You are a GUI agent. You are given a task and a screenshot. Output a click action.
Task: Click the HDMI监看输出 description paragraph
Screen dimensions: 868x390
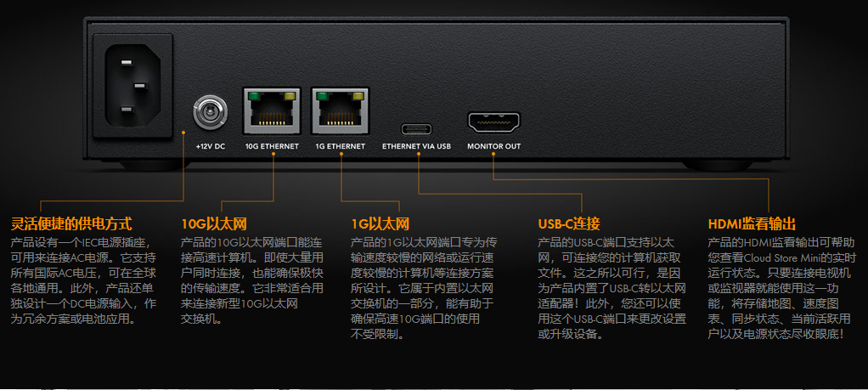(781, 289)
